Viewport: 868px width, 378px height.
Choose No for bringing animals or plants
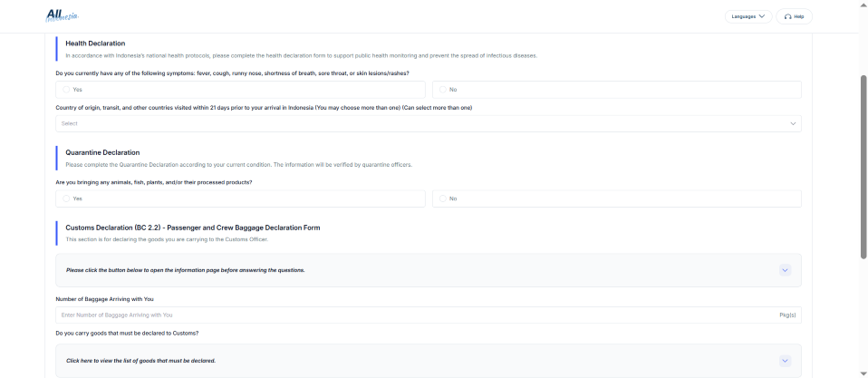pos(441,199)
